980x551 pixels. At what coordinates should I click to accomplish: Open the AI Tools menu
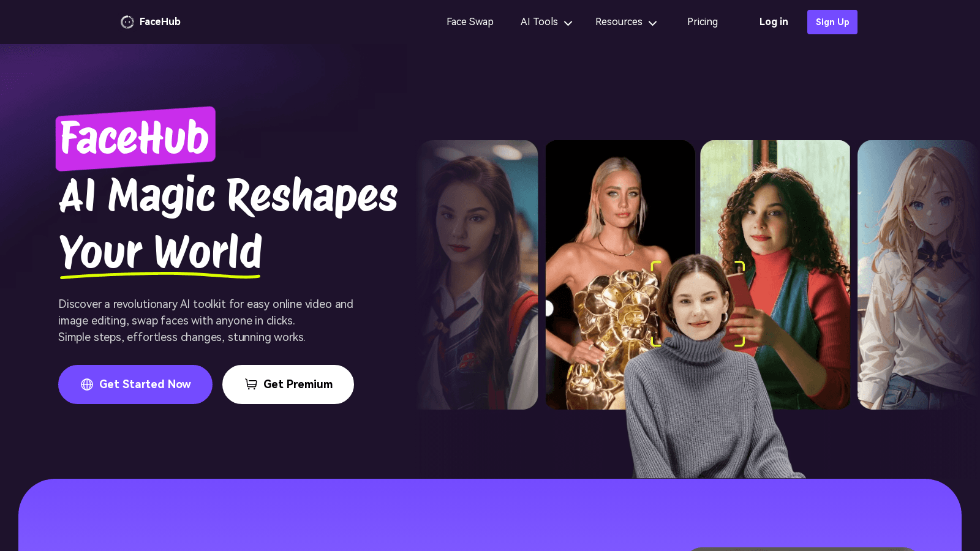point(539,22)
